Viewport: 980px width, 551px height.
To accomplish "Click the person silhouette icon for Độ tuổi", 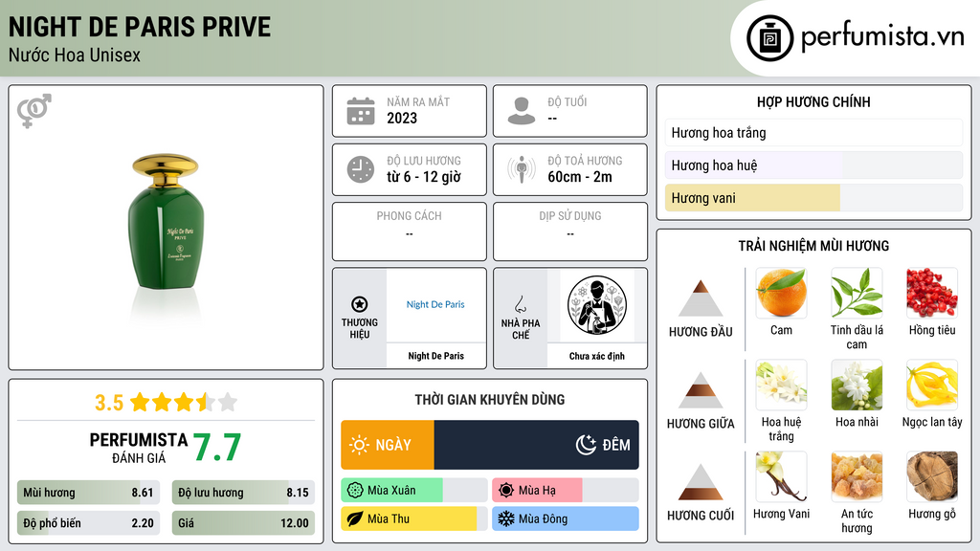I will [x=522, y=111].
